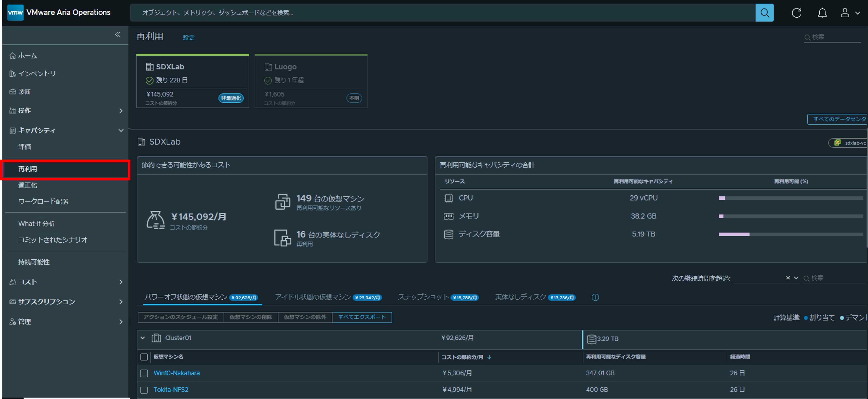Click the info icon beside the tabs
868x399 pixels.
click(x=595, y=298)
